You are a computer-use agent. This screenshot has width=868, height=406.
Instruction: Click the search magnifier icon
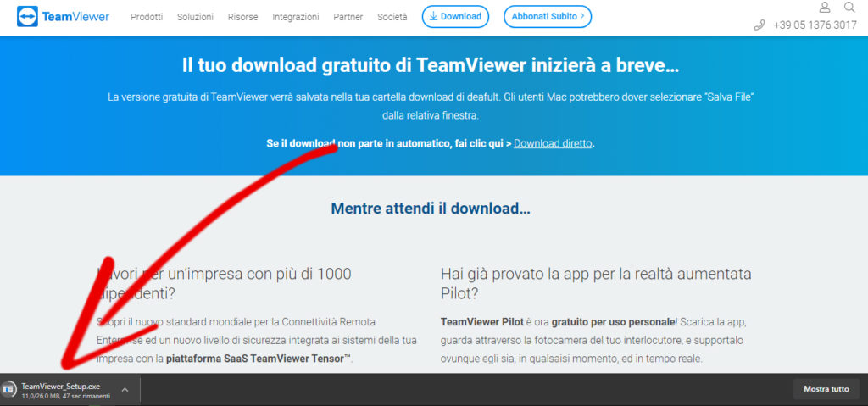[849, 8]
